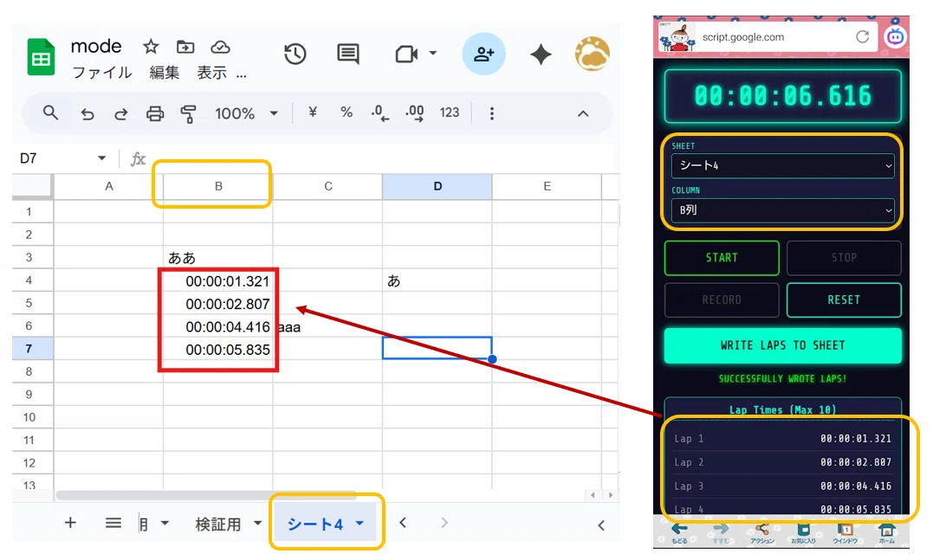This screenshot has height=560, width=933.
Task: Click the RESET stopwatch button
Action: 844,299
